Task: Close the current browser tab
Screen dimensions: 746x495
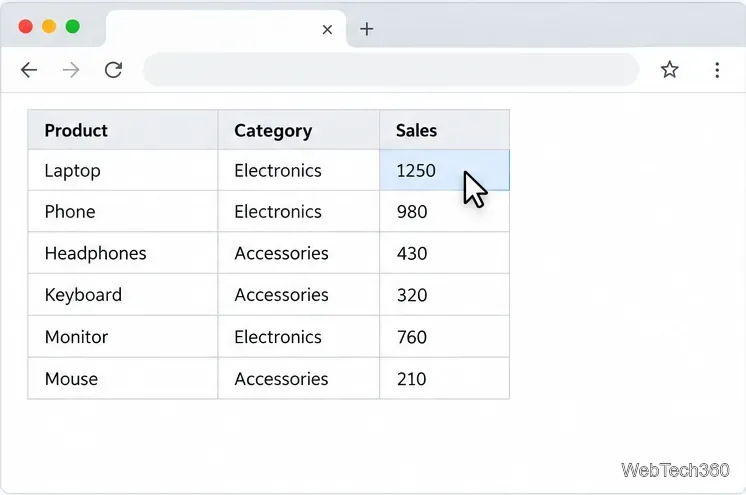Action: tap(327, 30)
